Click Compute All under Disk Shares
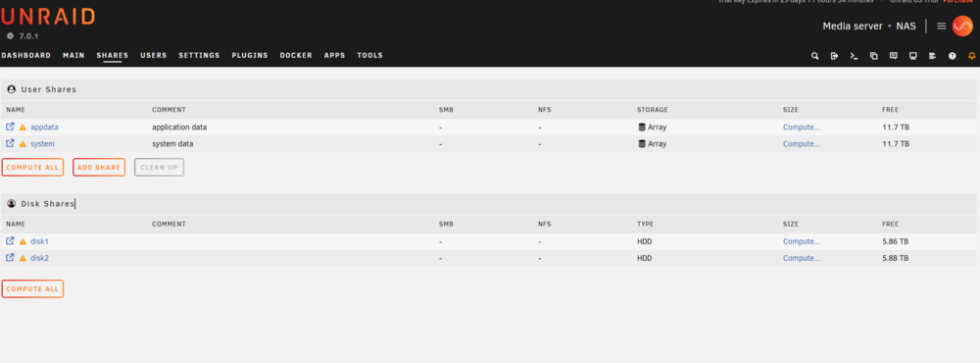Viewport: 980px width, 363px height. pos(32,289)
